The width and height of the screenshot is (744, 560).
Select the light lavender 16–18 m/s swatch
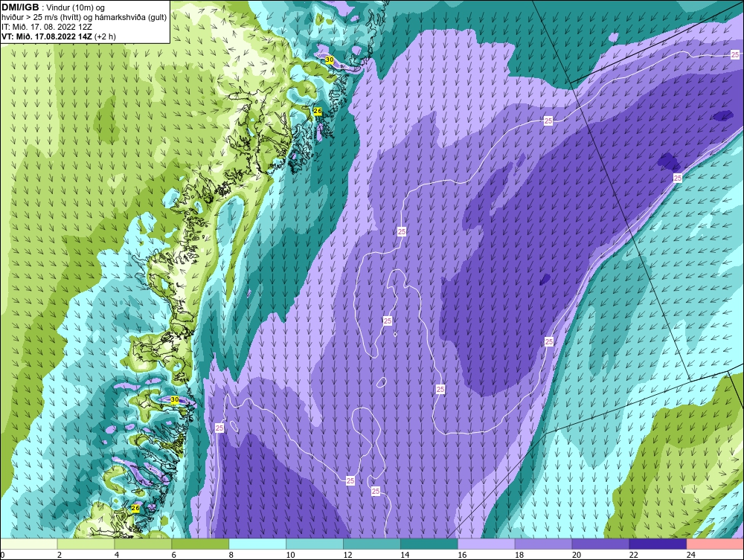pyautogui.click(x=486, y=544)
